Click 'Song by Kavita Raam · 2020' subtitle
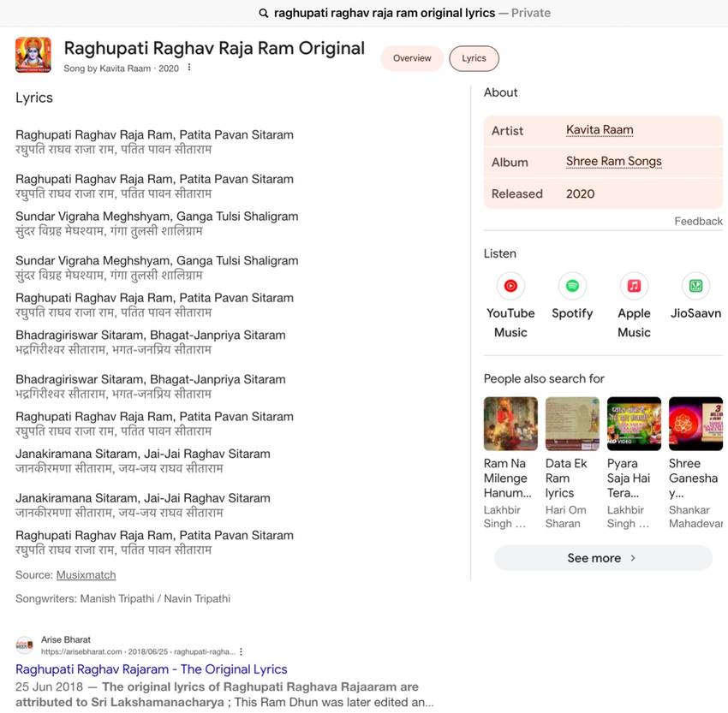Viewport: 728px width, 713px height. 121,68
